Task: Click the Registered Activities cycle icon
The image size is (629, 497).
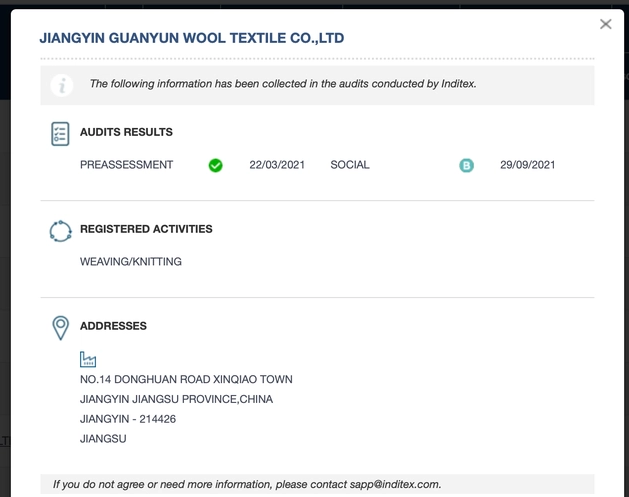Action: pos(61,231)
